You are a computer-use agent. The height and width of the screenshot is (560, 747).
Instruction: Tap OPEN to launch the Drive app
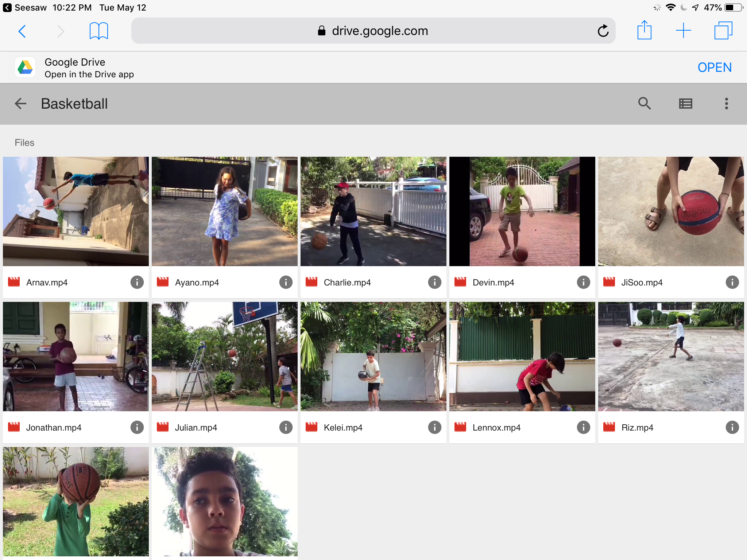pos(714,67)
